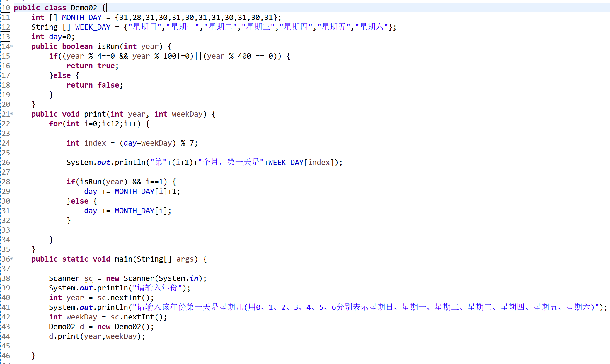The image size is (610, 364).
Task: Click line number 10 in the gutter
Action: click(x=6, y=8)
